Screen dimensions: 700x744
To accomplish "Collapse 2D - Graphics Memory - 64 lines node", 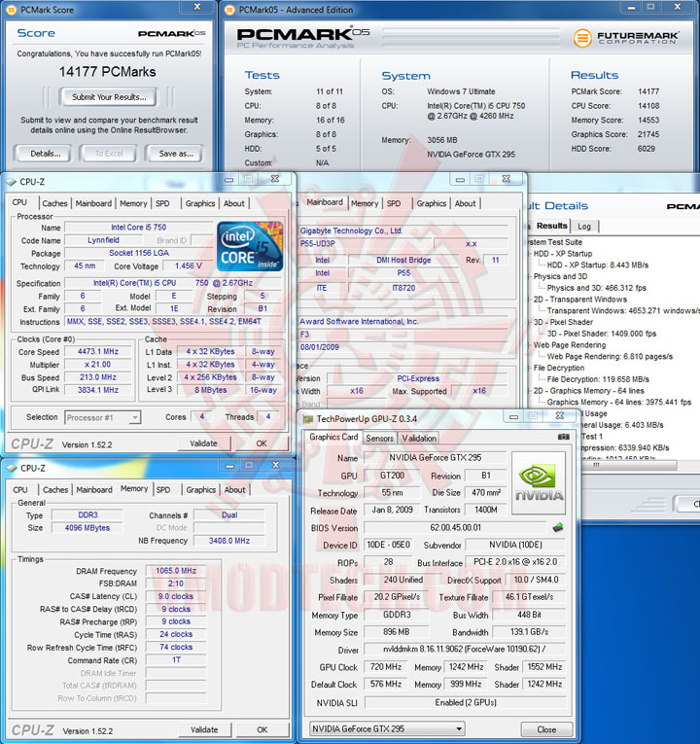I will coord(530,391).
